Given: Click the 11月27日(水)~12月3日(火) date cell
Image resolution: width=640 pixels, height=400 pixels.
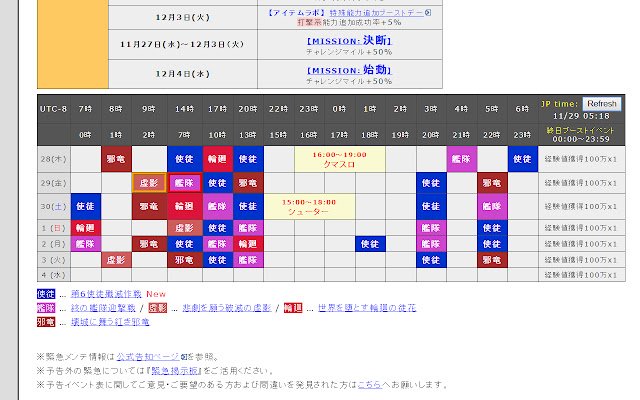Looking at the screenshot, I should [x=183, y=44].
